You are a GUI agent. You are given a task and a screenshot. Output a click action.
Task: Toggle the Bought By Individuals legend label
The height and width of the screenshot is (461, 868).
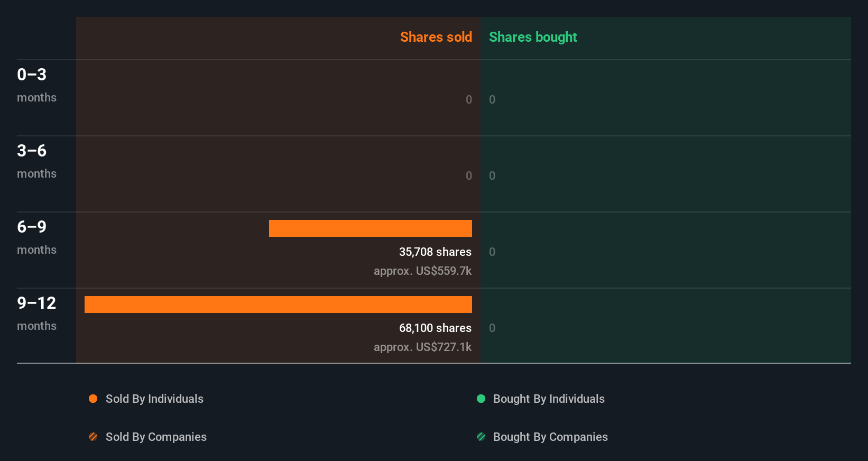click(549, 399)
